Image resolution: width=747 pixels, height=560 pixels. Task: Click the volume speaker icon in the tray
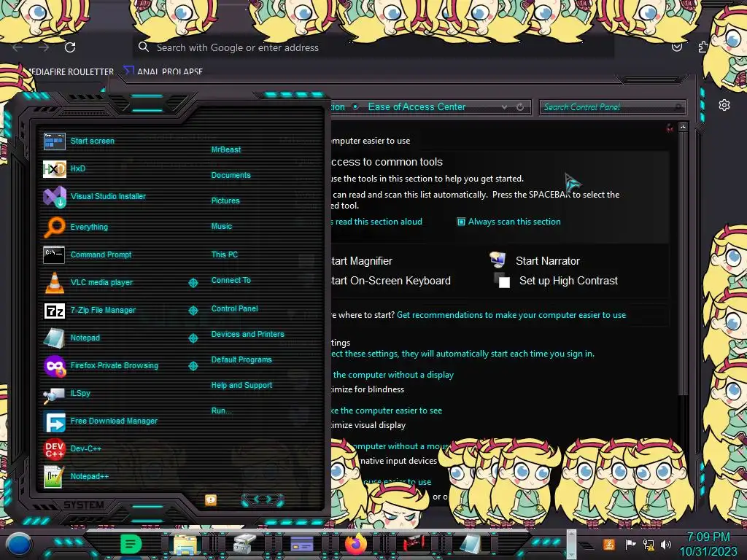pos(665,544)
